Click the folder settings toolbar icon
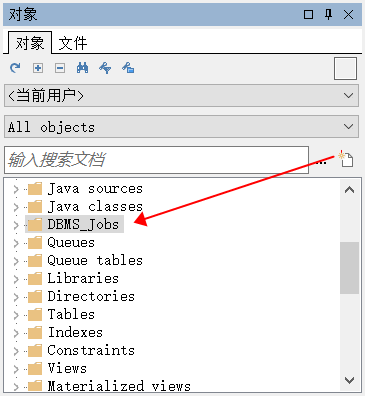The image size is (365, 396). click(128, 68)
